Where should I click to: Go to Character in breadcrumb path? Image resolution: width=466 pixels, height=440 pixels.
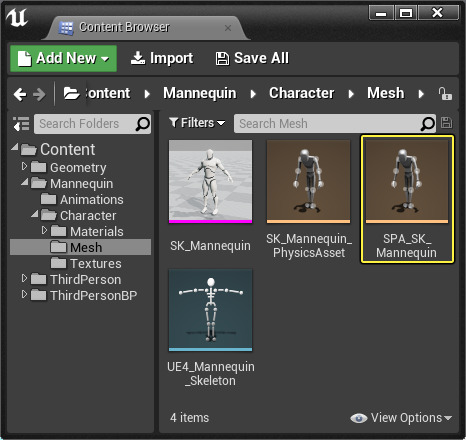tap(302, 93)
